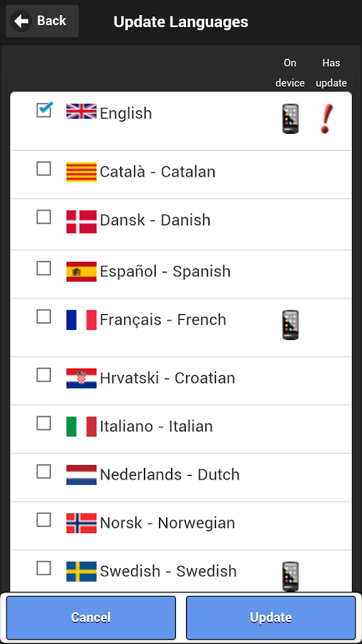The width and height of the screenshot is (362, 644).
Task: Enable the Español - Spanish checkbox
Action: (44, 268)
